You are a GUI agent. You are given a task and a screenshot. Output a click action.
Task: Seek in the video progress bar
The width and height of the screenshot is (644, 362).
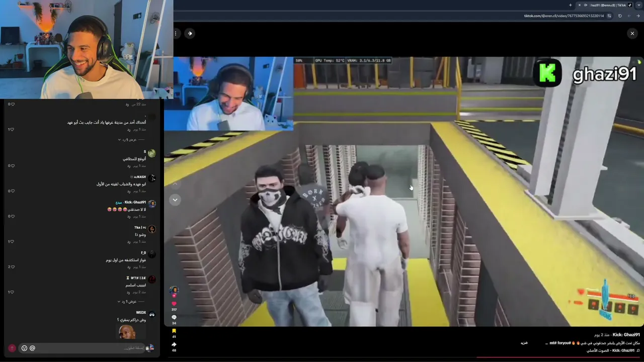click(x=404, y=358)
